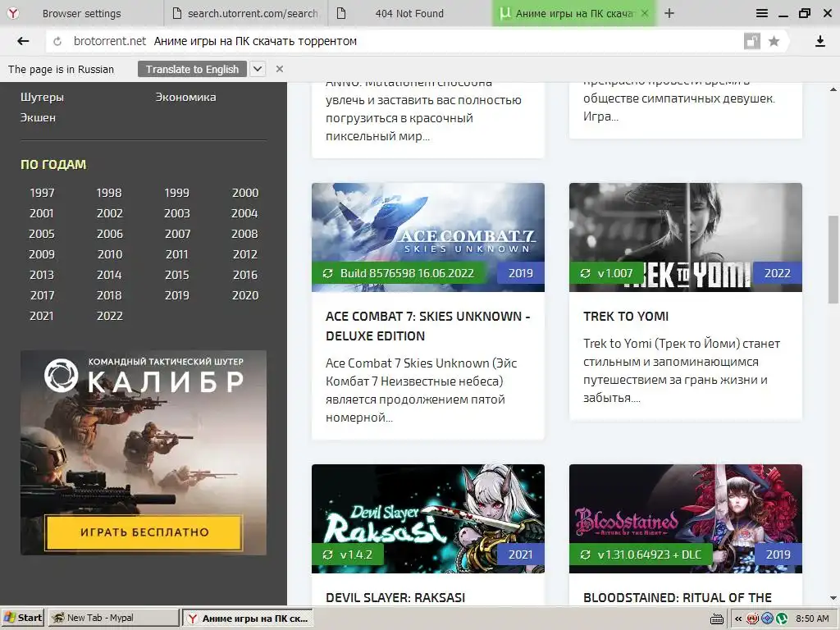Screen dimensions: 840x630
Task: Open the Windows Start menu
Action: pos(24,618)
